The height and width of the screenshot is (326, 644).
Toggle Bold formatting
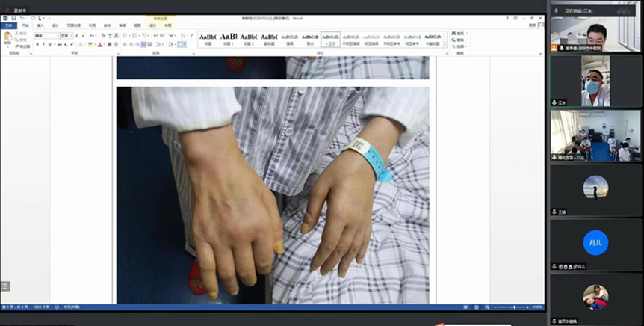pos(37,45)
